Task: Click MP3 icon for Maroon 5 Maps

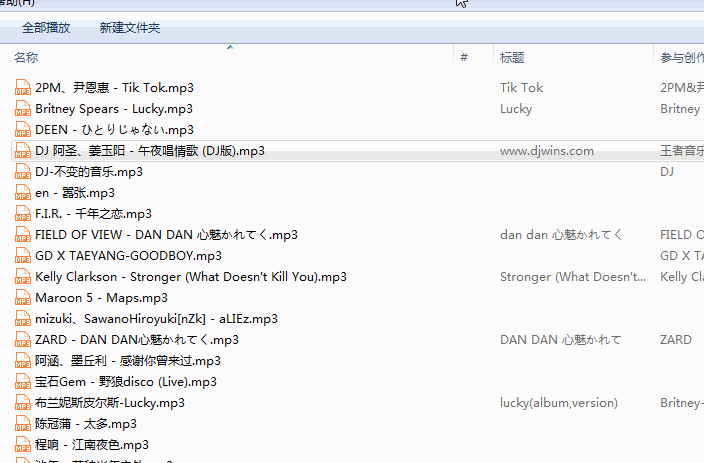Action: click(x=22, y=298)
